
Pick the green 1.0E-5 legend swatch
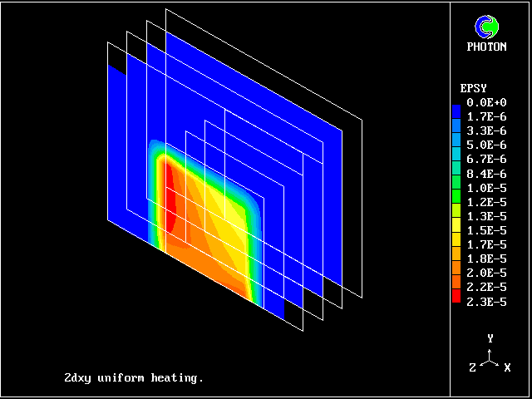[456, 187]
